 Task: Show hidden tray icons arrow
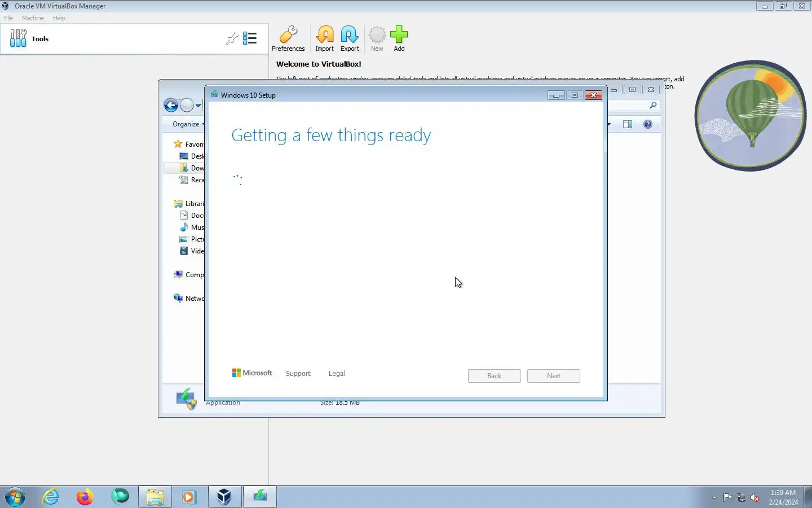(x=714, y=498)
